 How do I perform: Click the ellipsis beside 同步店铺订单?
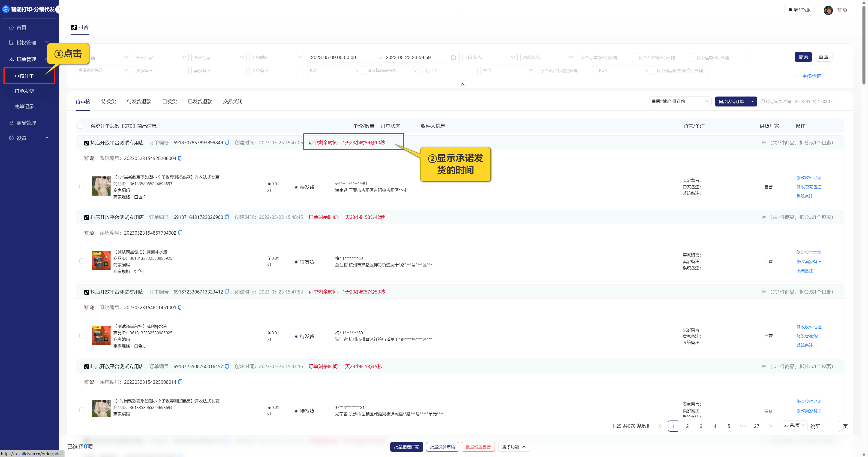(x=752, y=102)
